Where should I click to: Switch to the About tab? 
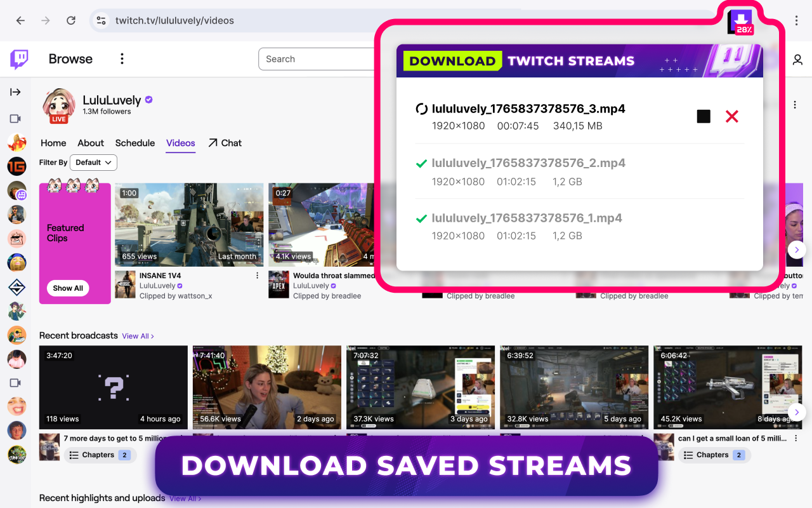91,143
